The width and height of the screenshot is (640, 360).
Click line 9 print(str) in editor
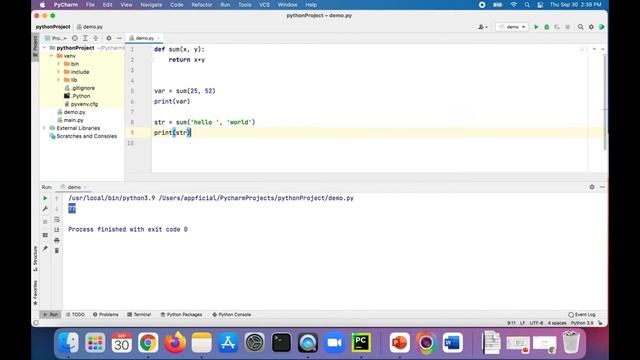pyautogui.click(x=172, y=133)
